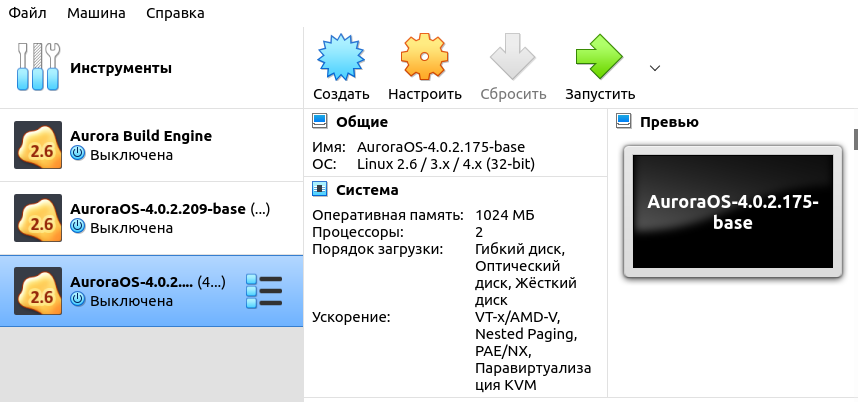
Task: Click the Процессоры label
Action: (358, 232)
